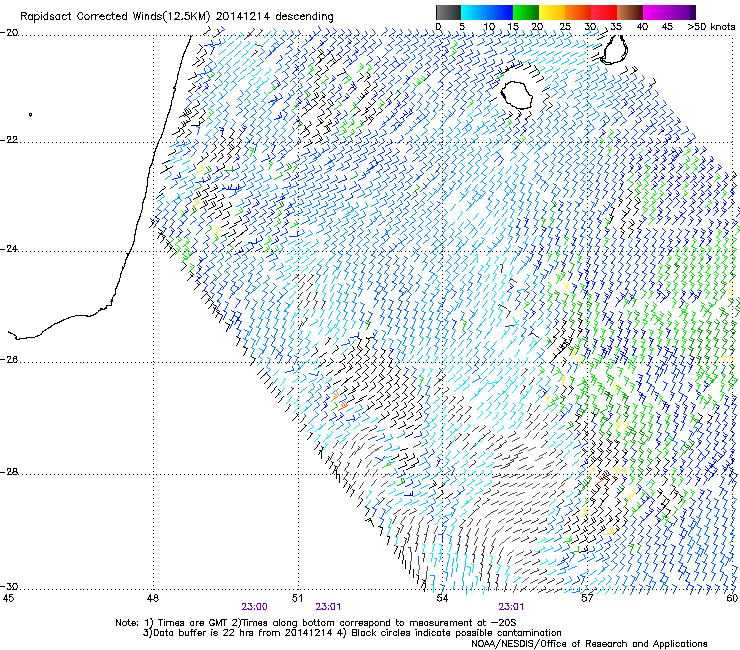Click the '35' legend scale label
The height and width of the screenshot is (650, 740).
coord(616,27)
